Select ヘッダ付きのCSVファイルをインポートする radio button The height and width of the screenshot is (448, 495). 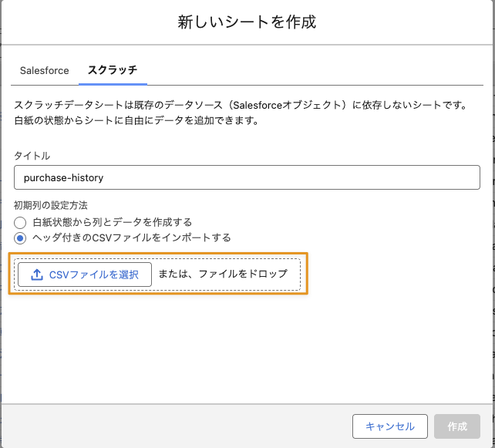tap(20, 238)
